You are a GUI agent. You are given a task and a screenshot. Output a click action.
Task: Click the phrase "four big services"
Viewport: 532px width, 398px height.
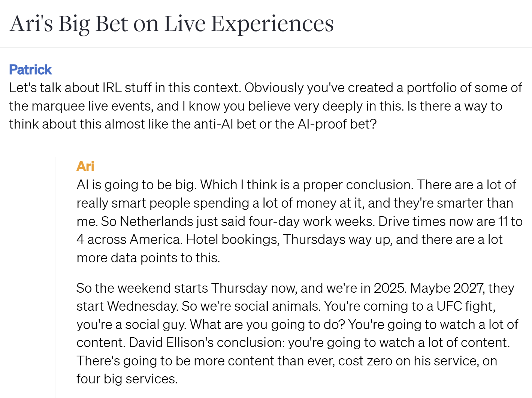126,379
